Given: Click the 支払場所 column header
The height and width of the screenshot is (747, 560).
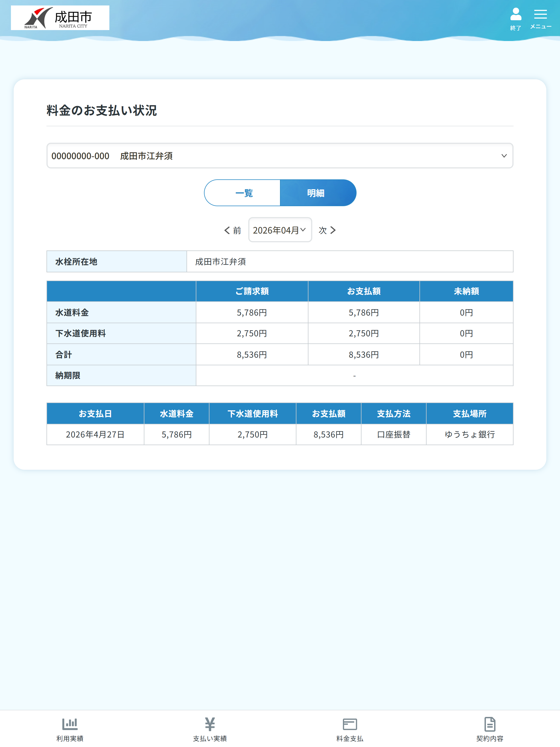Looking at the screenshot, I should click(470, 414).
